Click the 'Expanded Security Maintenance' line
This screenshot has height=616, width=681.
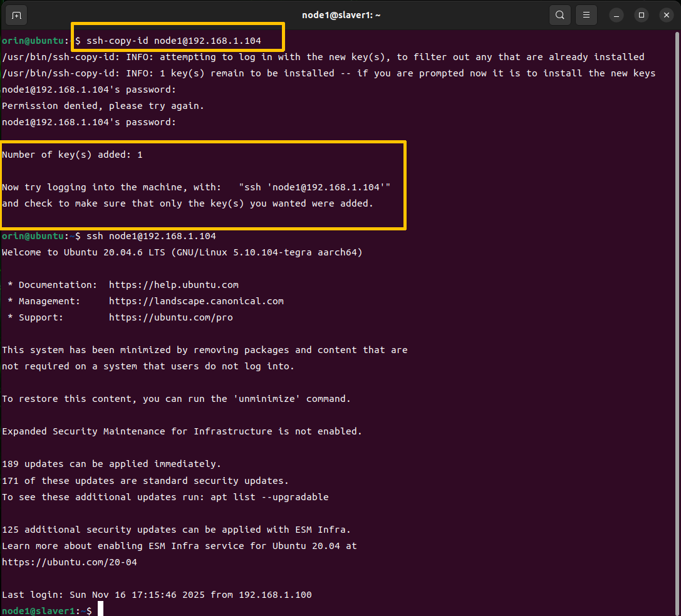pyautogui.click(x=182, y=431)
